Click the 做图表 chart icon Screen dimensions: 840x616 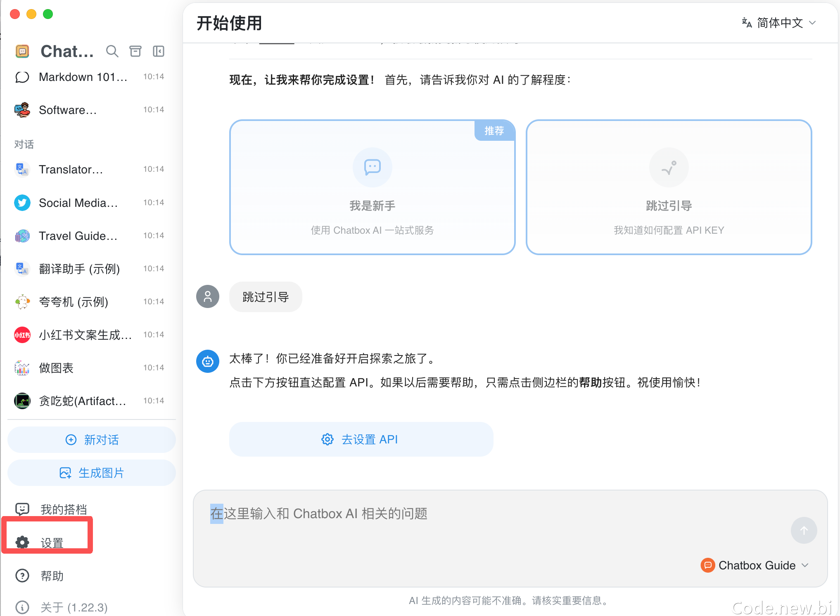[22, 368]
